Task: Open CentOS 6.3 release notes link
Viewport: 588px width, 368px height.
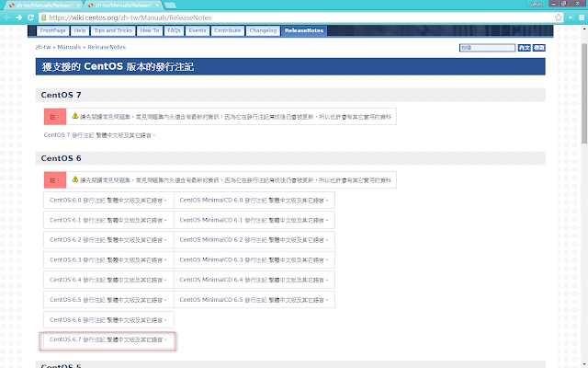Action: point(77,259)
